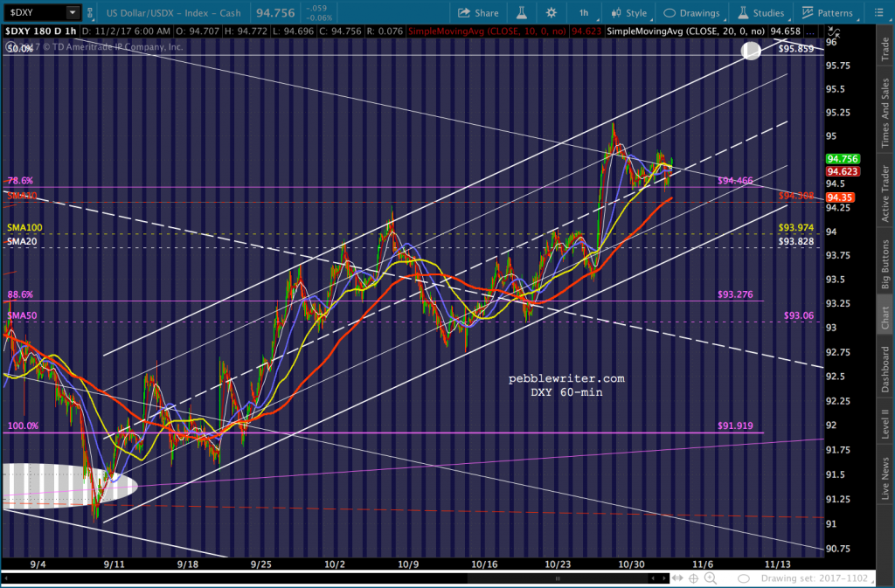Click the ellipse drawing tool icon at bottom
This screenshot has height=588, width=895.
743,578
